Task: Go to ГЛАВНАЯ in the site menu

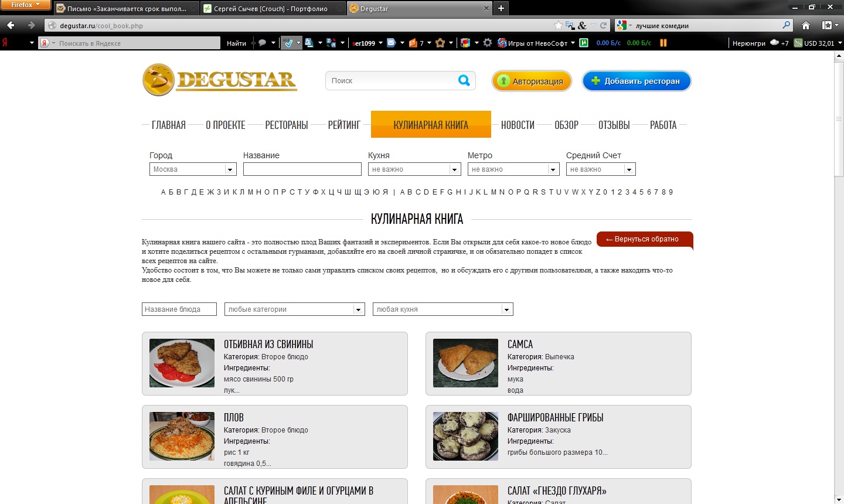Action: click(x=169, y=125)
